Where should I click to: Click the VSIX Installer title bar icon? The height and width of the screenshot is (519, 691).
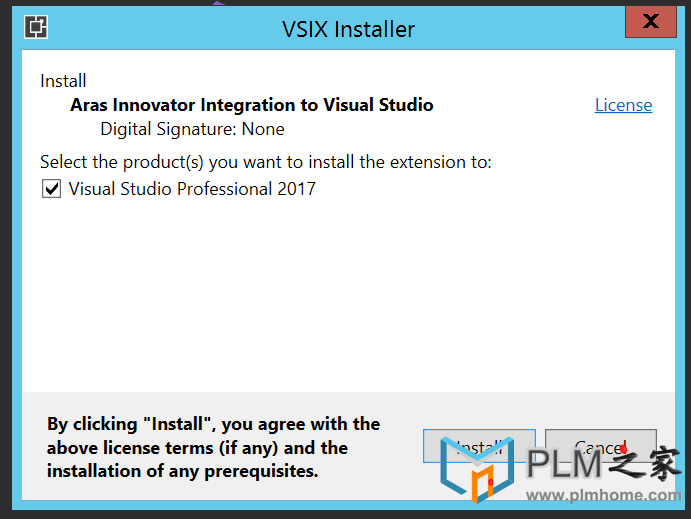point(36,27)
